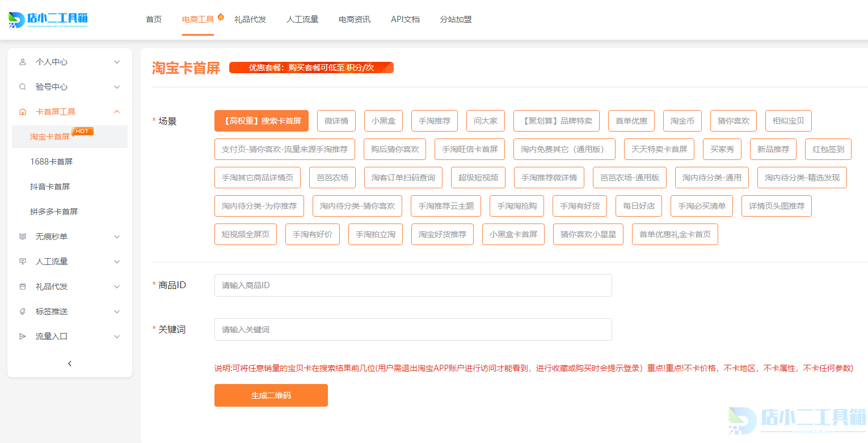Expand the 流量入口 menu chevron
Screen dimensions: 868x443
[117, 336]
